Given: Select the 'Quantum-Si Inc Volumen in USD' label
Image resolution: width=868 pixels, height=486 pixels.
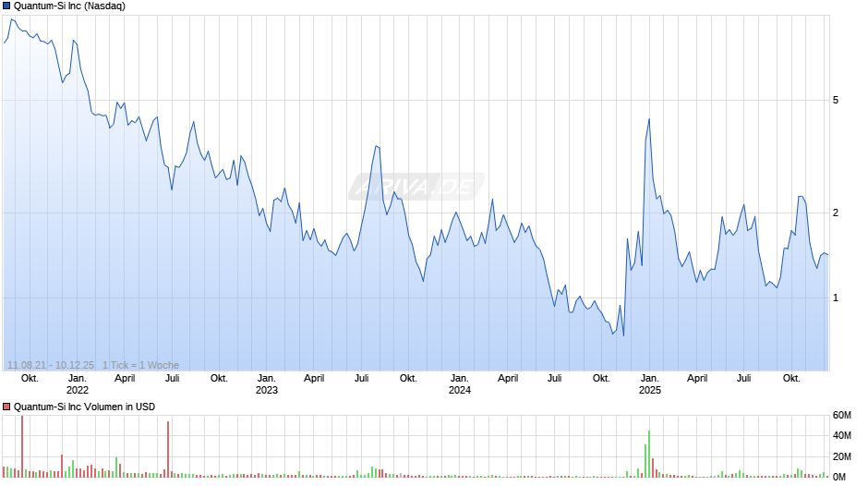Looking at the screenshot, I should (84, 407).
